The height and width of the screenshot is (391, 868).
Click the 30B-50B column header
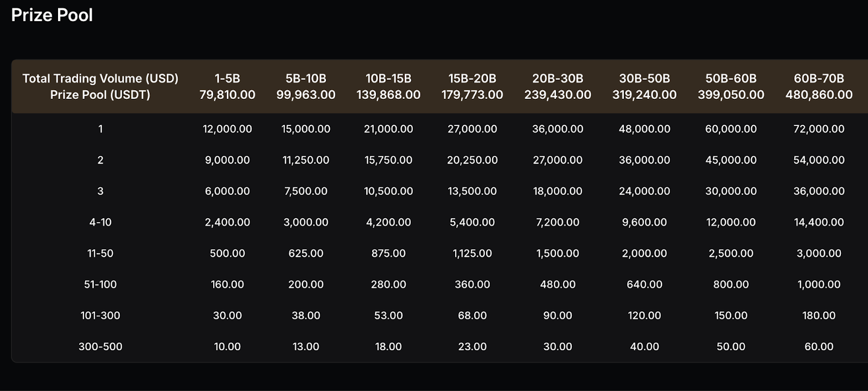644,79
